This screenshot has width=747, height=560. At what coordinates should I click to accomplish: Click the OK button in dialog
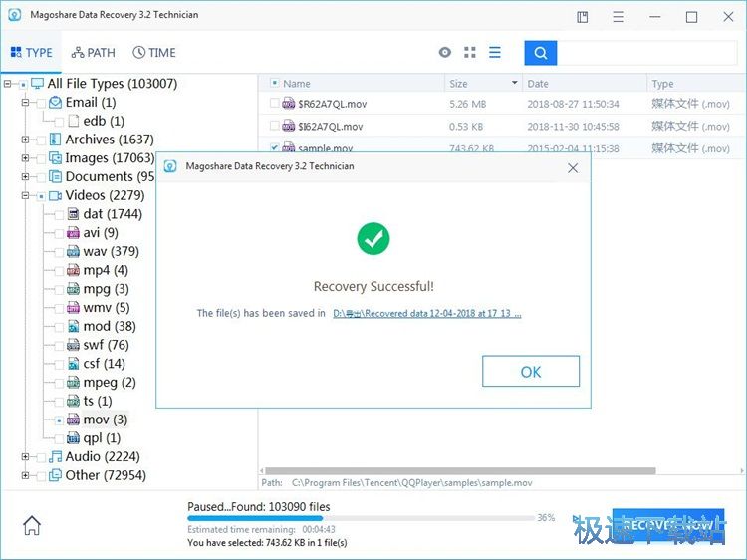[x=531, y=371]
